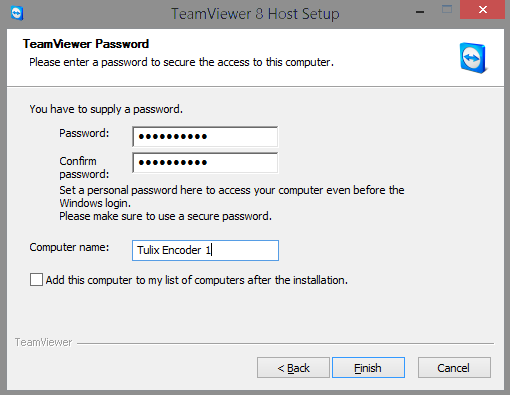Click the large TeamViewer logo in the header
Viewport: 510px width, 395px height.
[473, 58]
